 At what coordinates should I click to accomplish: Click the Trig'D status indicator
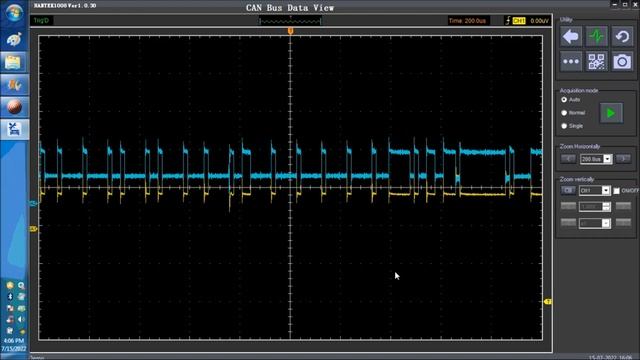(x=41, y=20)
